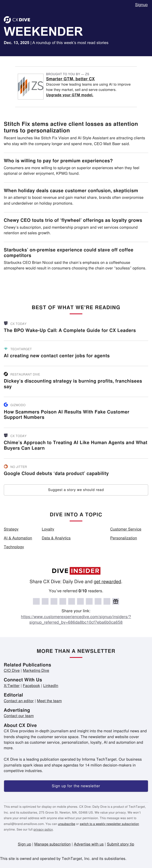
Task: Click the Restaurant Dive source icon
Action: coord(6,374)
